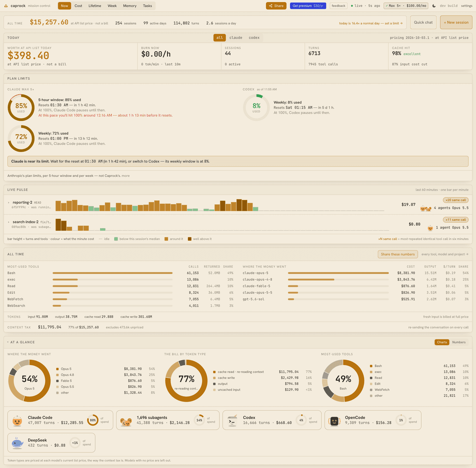
Task: Open the Memory tab
Action: (130, 6)
